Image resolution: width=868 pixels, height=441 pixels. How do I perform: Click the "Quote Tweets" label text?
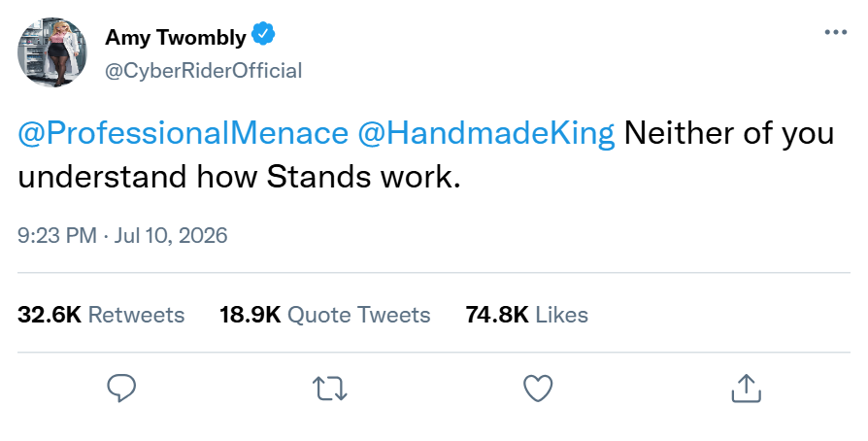pyautogui.click(x=358, y=316)
